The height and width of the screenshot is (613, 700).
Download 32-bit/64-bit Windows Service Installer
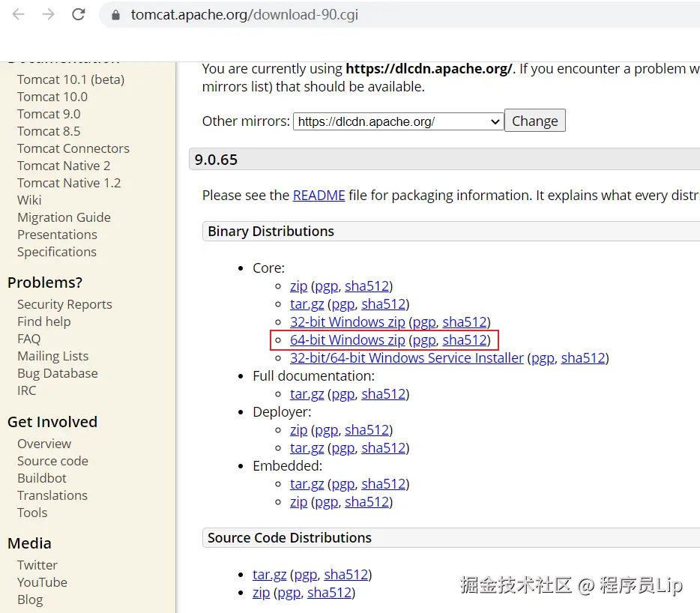click(x=407, y=358)
